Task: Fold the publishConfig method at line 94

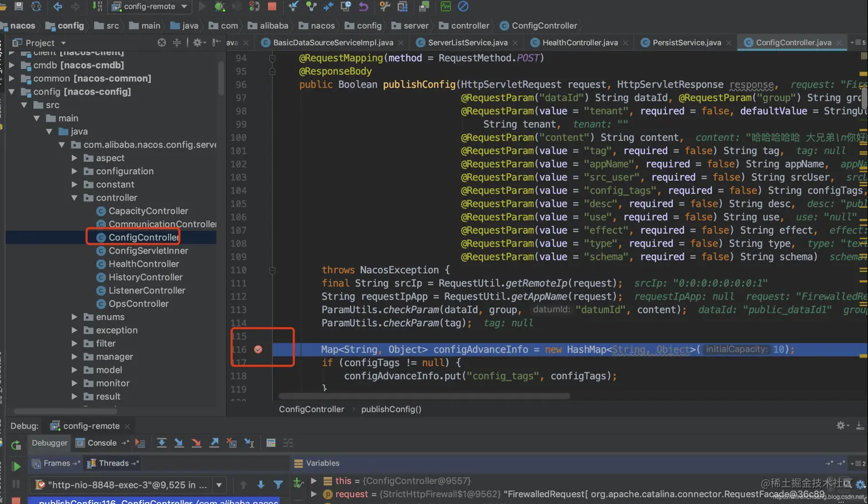Action: tap(272, 58)
